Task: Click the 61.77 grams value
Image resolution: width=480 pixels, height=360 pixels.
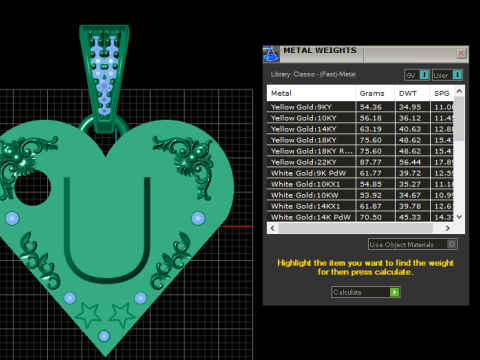Action: (x=371, y=173)
